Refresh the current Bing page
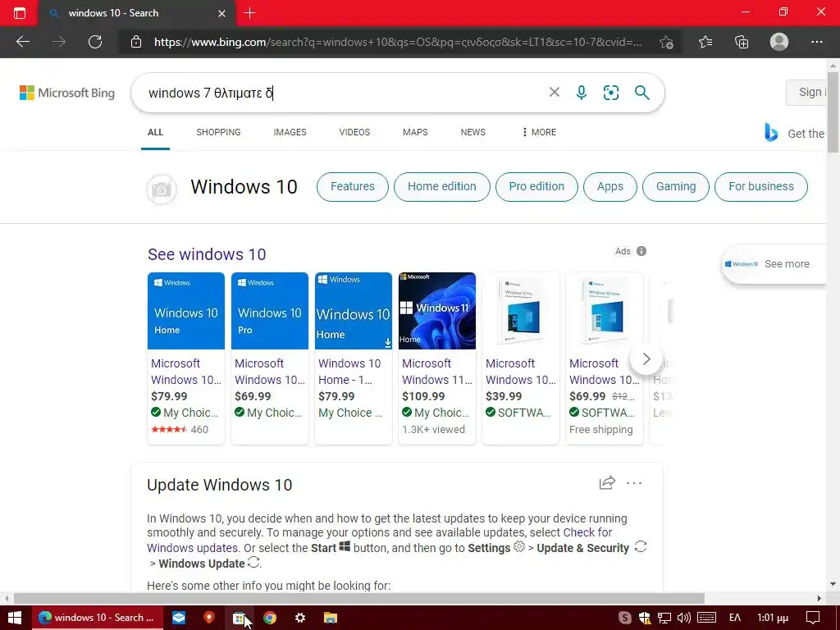This screenshot has height=630, width=840. coord(95,42)
